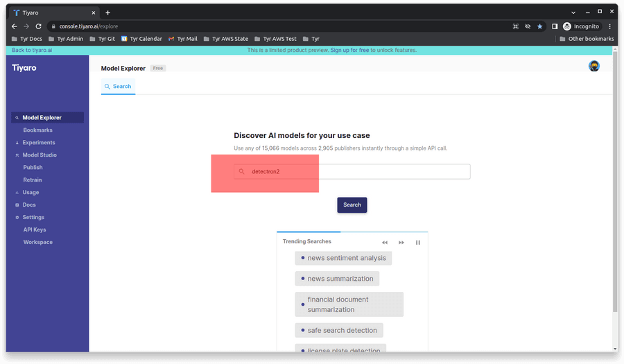The width and height of the screenshot is (624, 364).
Task: Reload the page with refresh icon
Action: tap(39, 26)
